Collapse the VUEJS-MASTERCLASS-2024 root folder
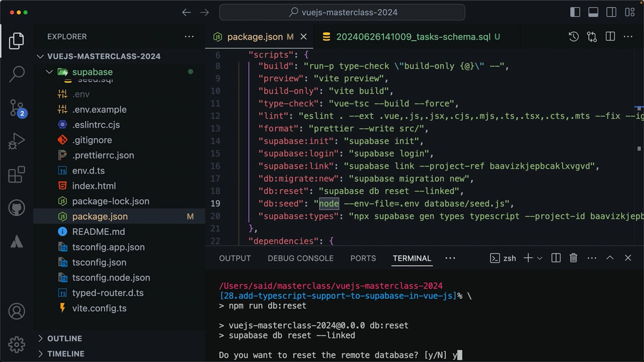Screen dimensions: 644x362 click(x=119, y=56)
